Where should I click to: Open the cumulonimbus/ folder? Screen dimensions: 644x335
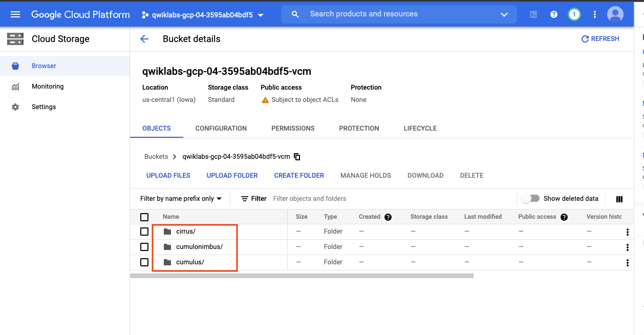pos(200,247)
